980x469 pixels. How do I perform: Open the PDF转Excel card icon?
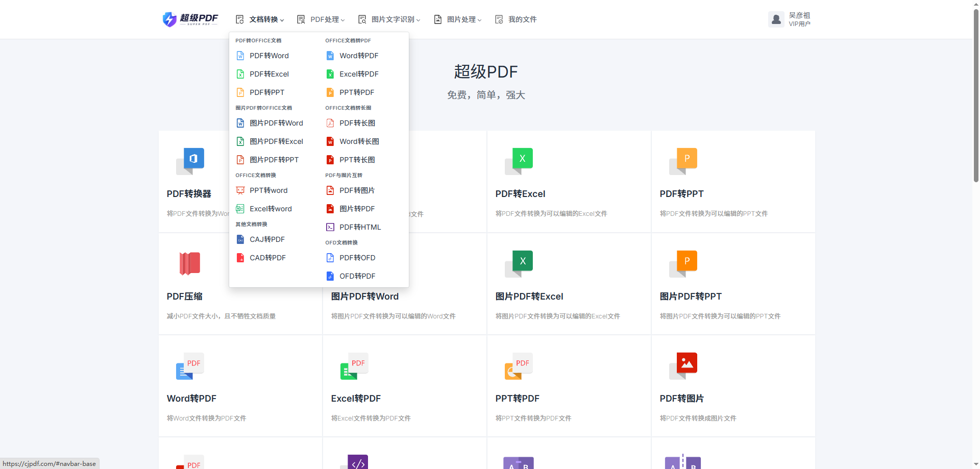click(x=519, y=161)
